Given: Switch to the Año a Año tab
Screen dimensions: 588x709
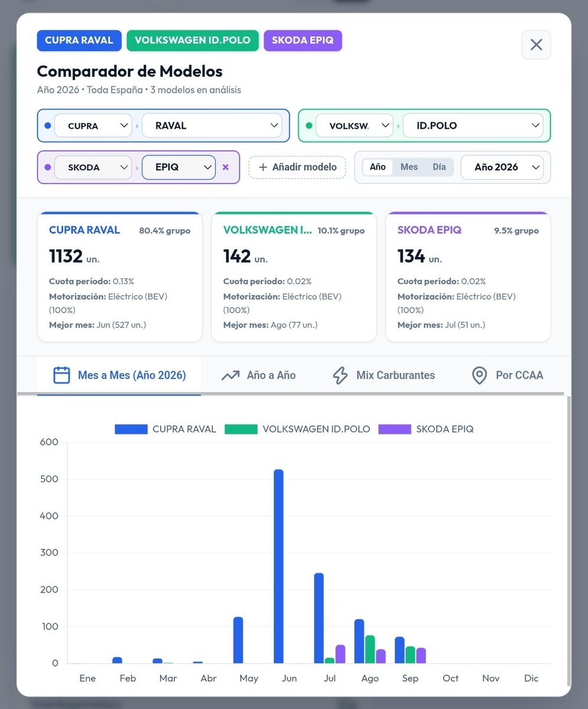Looking at the screenshot, I should click(x=258, y=375).
